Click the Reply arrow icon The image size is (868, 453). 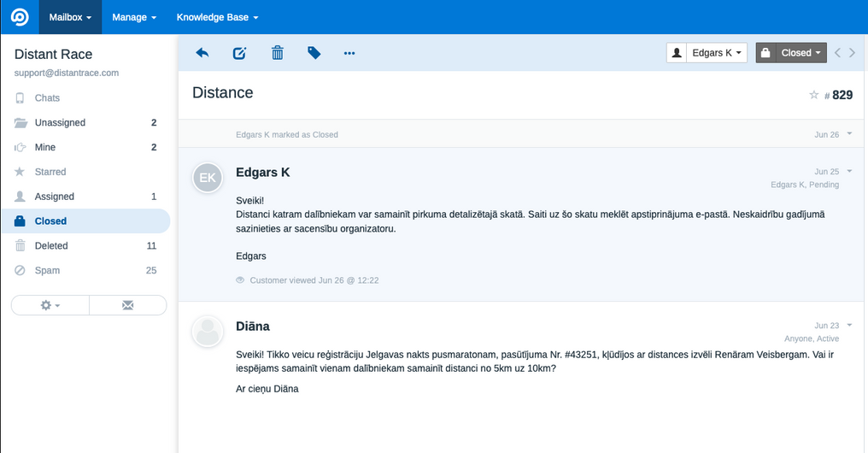(202, 53)
